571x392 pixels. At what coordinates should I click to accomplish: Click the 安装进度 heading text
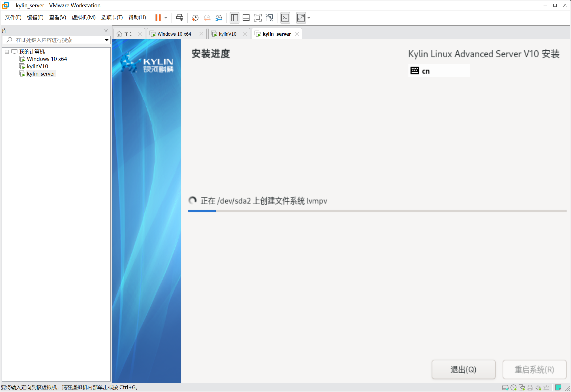coord(211,54)
